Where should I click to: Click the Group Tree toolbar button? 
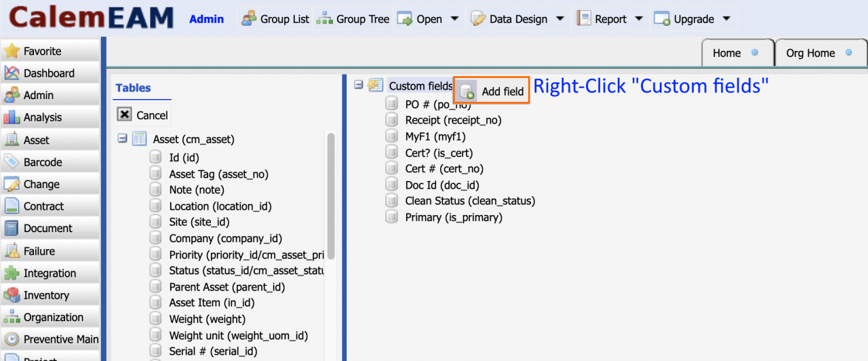(353, 19)
